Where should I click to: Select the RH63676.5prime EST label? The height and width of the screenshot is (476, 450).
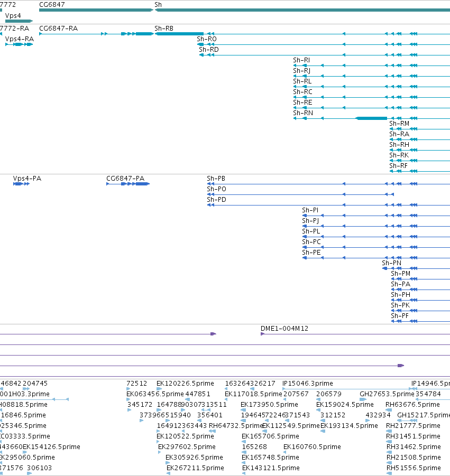point(412,405)
